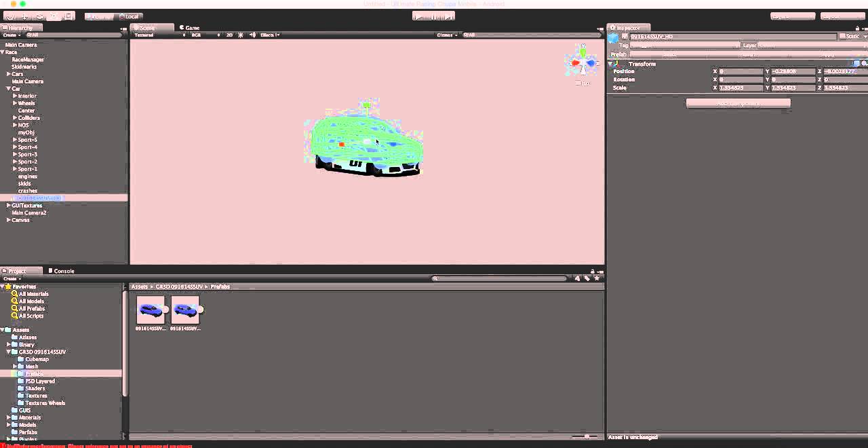Toggle scene audio speaker icon
The height and width of the screenshot is (448, 868).
pyautogui.click(x=252, y=35)
